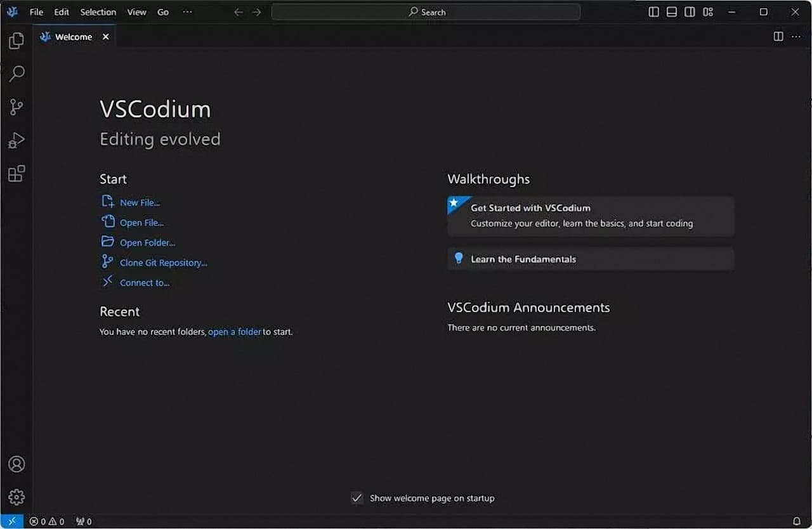812x529 pixels.
Task: Toggle the primary side bar layout button
Action: [653, 12]
